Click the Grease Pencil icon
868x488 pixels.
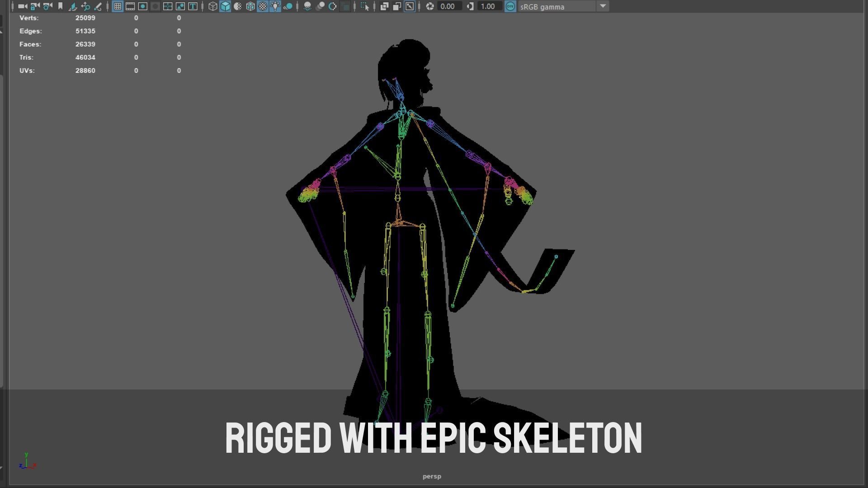point(98,6)
